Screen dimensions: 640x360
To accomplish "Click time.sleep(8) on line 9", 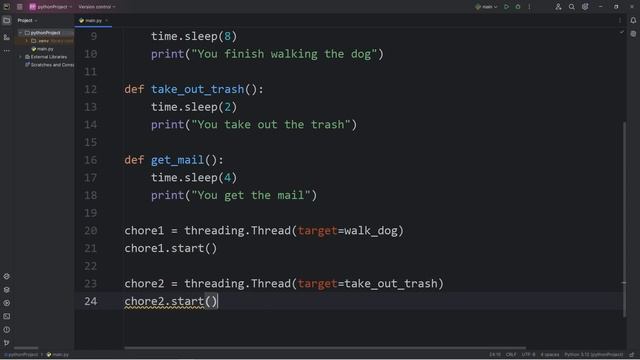I will pos(194,36).
